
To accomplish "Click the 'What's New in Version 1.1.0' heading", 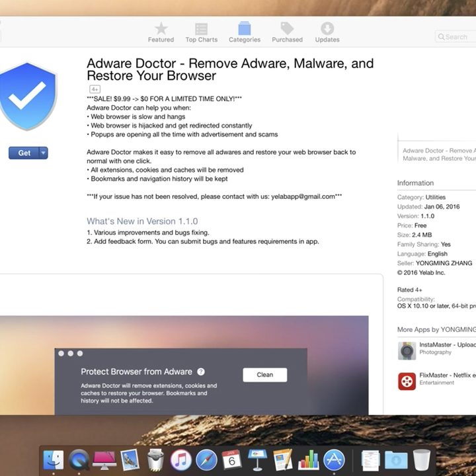I will 142,221.
